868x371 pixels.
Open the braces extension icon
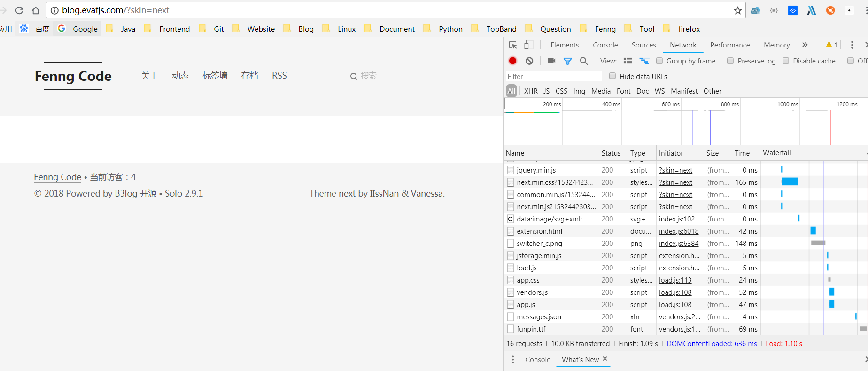[774, 10]
